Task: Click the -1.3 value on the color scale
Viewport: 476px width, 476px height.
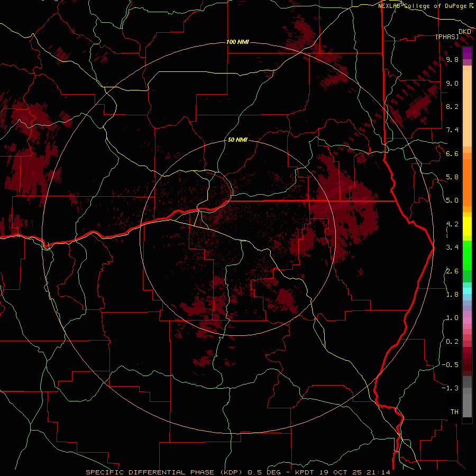Action: [x=450, y=388]
